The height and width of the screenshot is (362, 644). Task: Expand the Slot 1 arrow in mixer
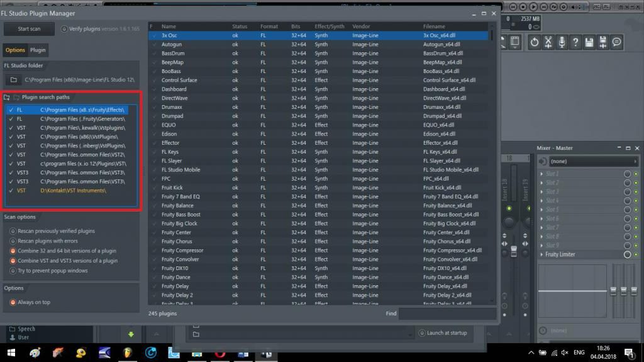pos(542,174)
